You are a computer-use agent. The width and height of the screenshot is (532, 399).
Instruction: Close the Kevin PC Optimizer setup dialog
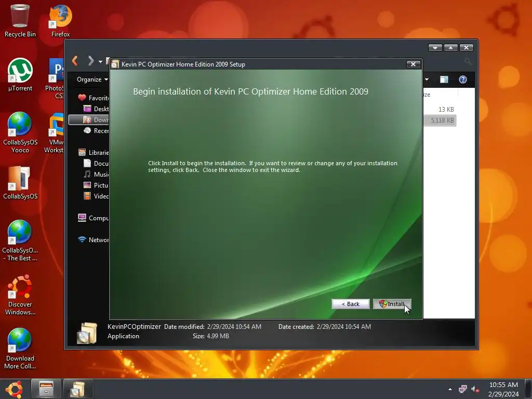point(413,64)
